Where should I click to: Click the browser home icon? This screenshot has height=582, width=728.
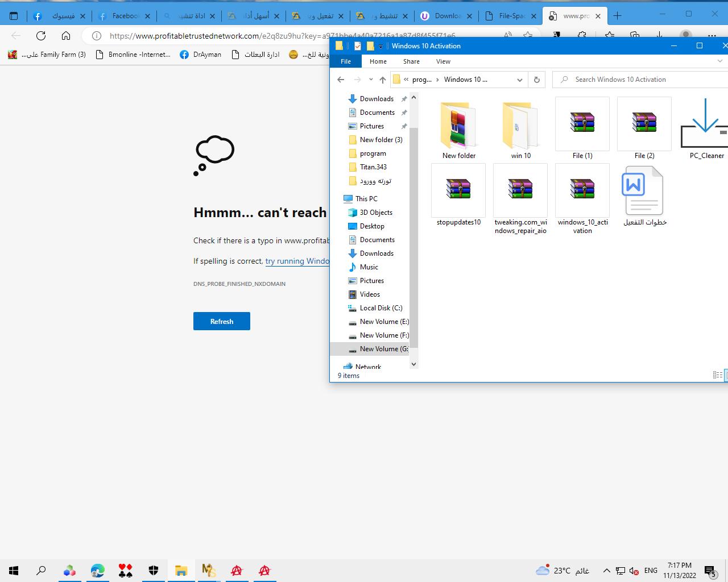[66, 36]
